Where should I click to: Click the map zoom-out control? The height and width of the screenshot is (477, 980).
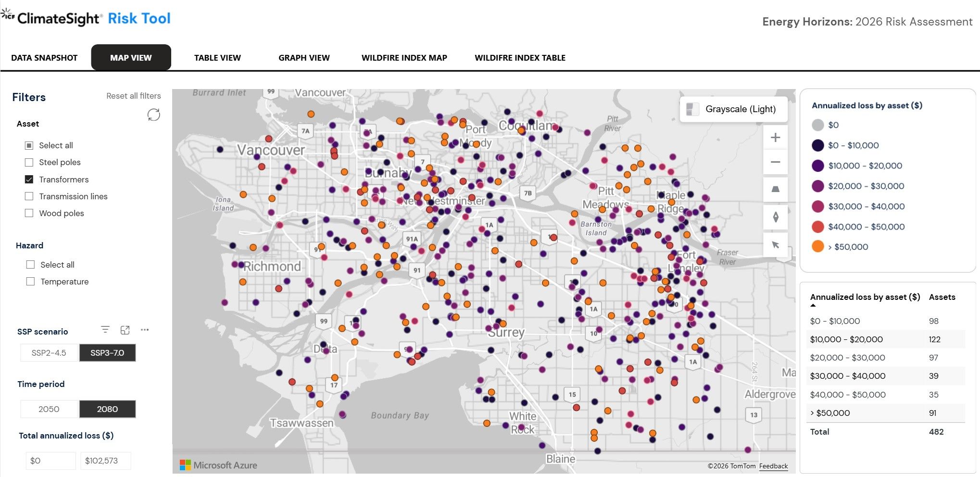(775, 162)
